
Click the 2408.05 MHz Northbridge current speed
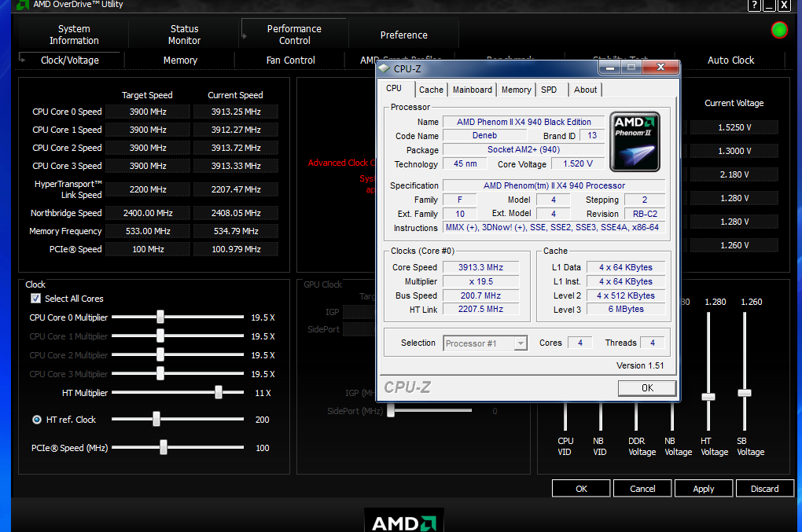pos(236,213)
